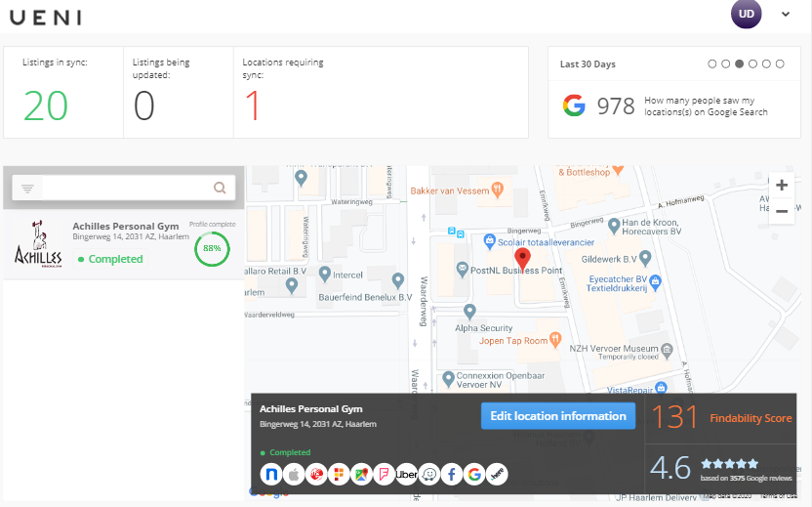Click the Bakker van Vessem restaurant marker
The height and width of the screenshot is (507, 812).
tap(497, 190)
